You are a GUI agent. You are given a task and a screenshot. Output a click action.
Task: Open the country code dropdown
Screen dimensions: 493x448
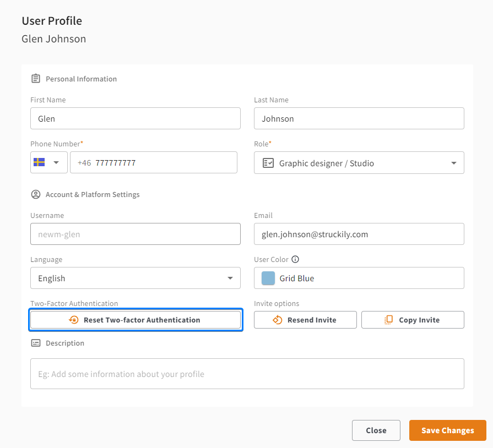tap(57, 162)
